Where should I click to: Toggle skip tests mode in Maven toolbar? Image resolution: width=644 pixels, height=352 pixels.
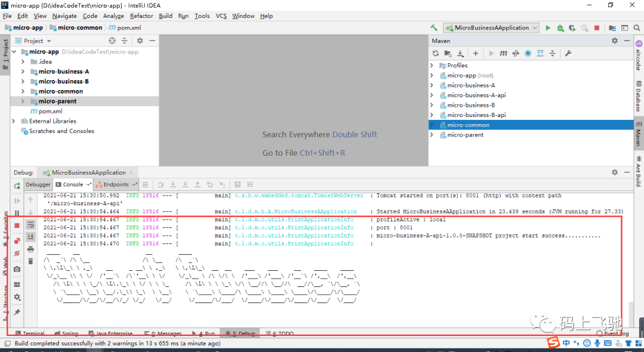pos(528,53)
